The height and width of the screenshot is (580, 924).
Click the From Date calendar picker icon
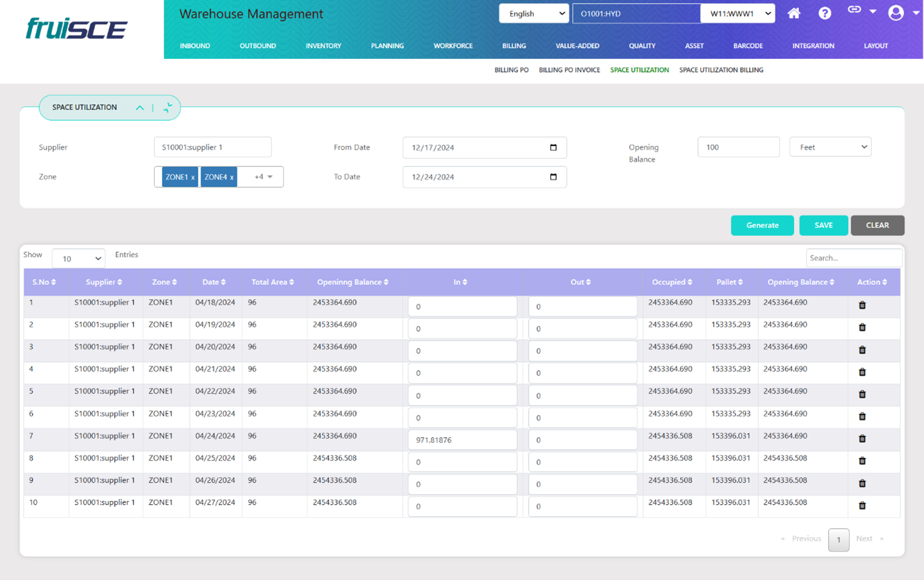pyautogui.click(x=553, y=148)
